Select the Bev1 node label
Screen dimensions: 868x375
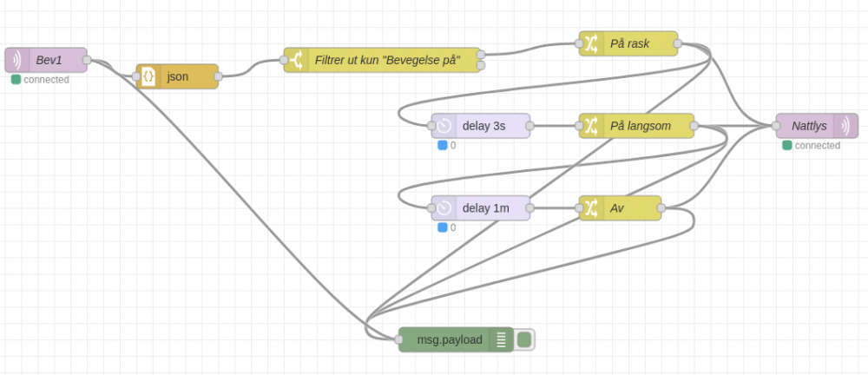point(49,60)
